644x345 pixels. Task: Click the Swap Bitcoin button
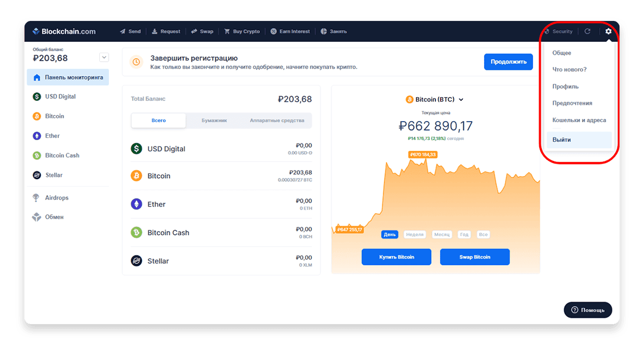tap(475, 257)
